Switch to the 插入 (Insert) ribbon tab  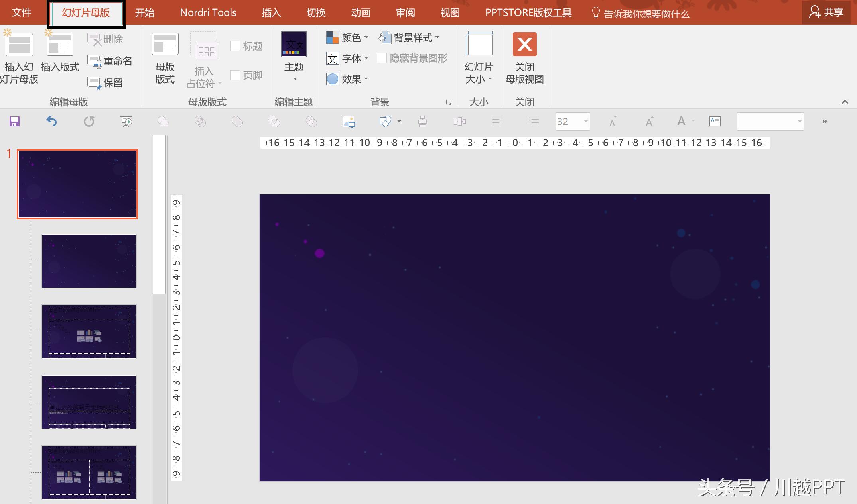click(x=271, y=12)
